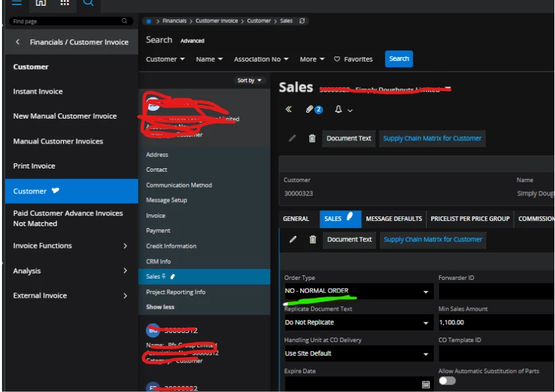Open the apps grid icon
Viewport: 555px width, 392px height.
64,3
